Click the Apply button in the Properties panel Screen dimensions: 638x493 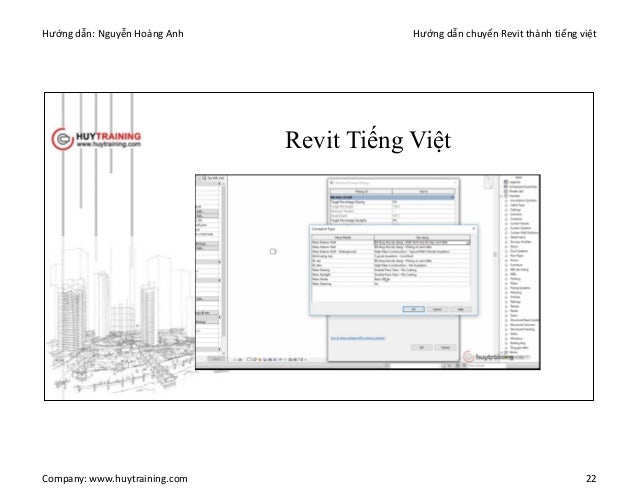pyautogui.click(x=215, y=358)
